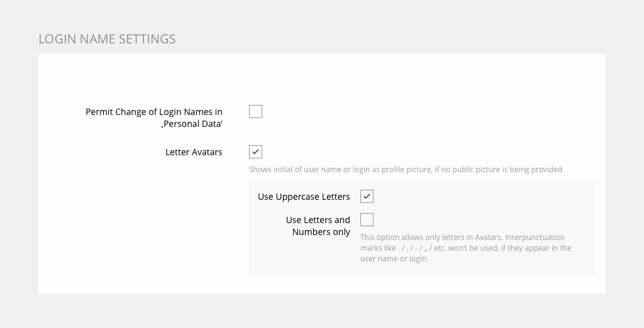Click the 'Permit Change of Login Names in' label
The height and width of the screenshot is (328, 644).
(x=153, y=112)
